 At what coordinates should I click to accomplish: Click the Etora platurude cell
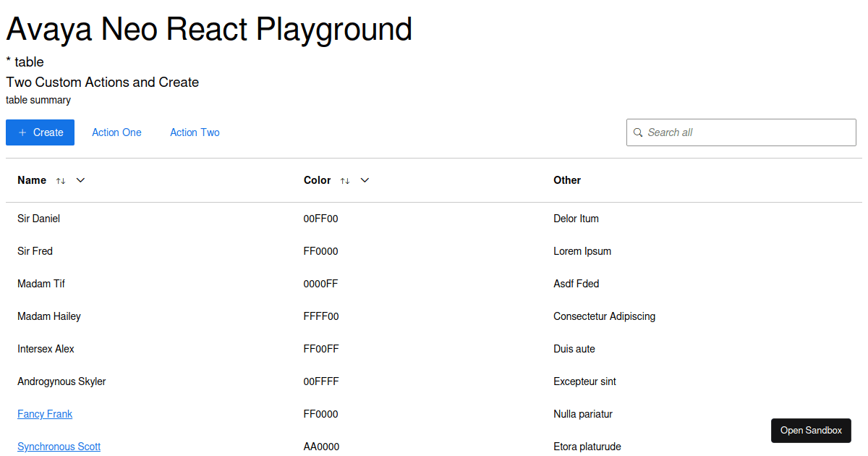(587, 447)
